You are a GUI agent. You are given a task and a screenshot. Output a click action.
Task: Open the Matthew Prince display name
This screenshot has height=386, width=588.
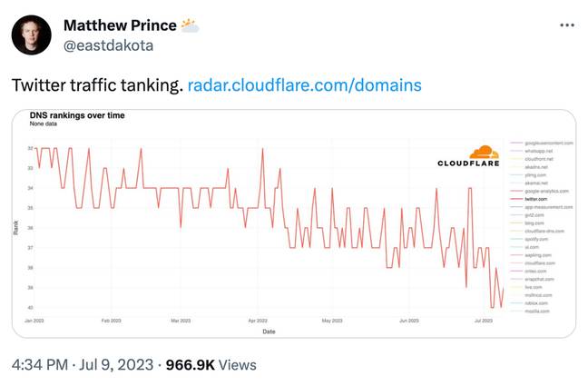click(x=120, y=25)
